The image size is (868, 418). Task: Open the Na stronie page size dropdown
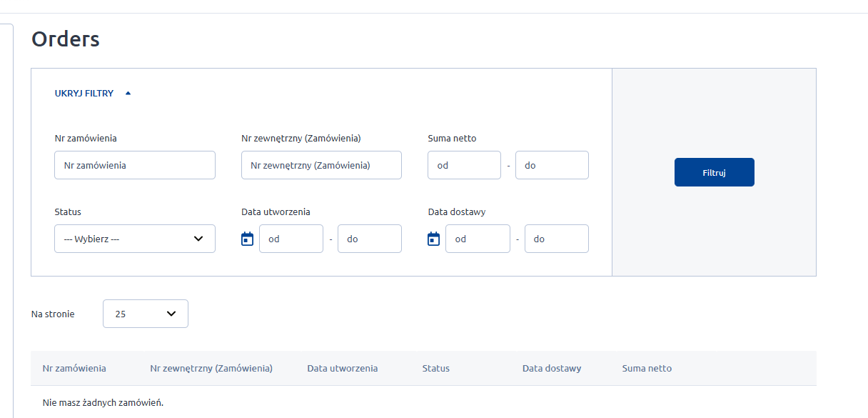[x=146, y=314]
